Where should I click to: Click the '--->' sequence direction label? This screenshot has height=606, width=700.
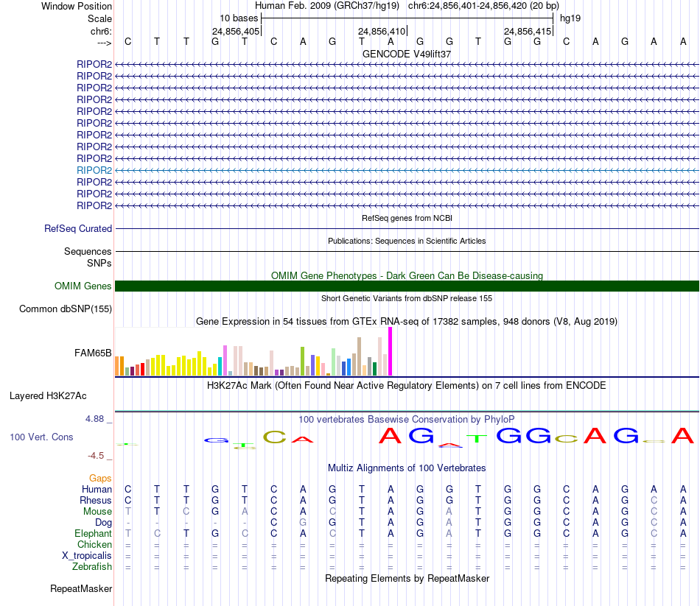pos(104,43)
